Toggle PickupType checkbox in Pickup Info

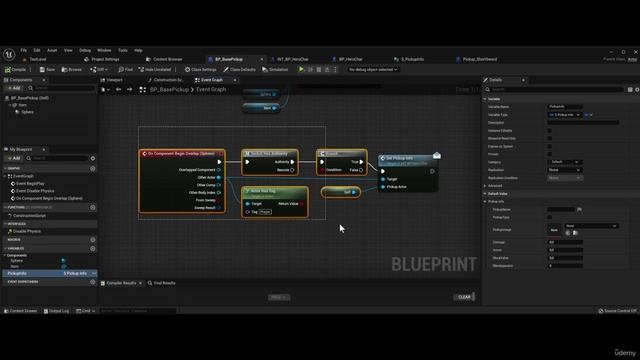tap(549, 217)
